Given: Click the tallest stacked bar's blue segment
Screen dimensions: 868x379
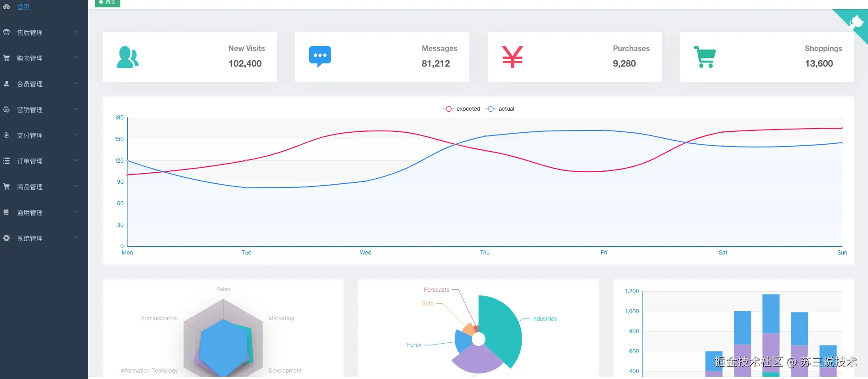Looking at the screenshot, I should click(x=771, y=313).
